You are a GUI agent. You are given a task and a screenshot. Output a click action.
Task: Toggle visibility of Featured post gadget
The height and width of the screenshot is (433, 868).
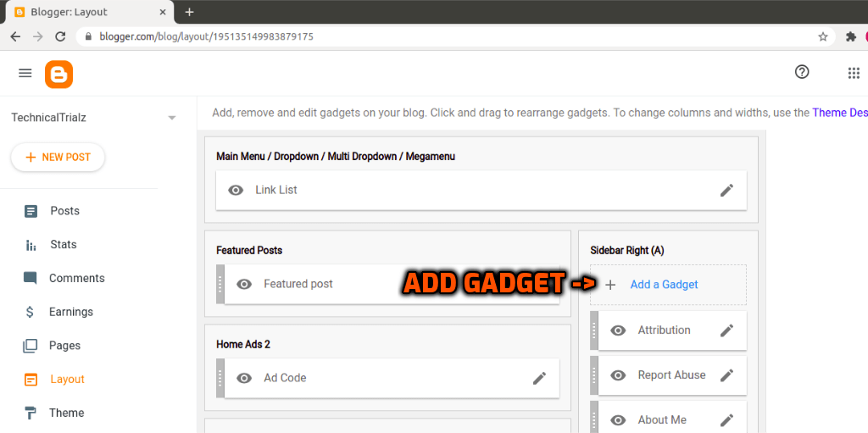[244, 285]
